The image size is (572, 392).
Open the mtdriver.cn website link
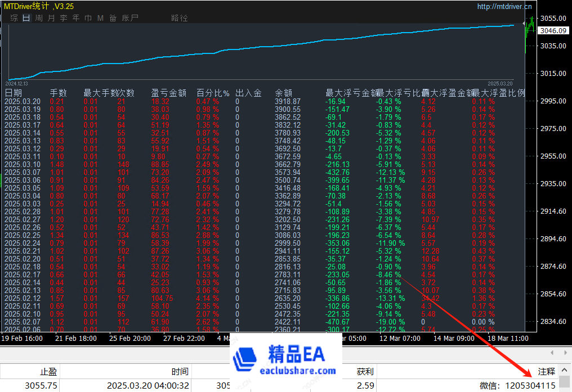pyautogui.click(x=504, y=7)
